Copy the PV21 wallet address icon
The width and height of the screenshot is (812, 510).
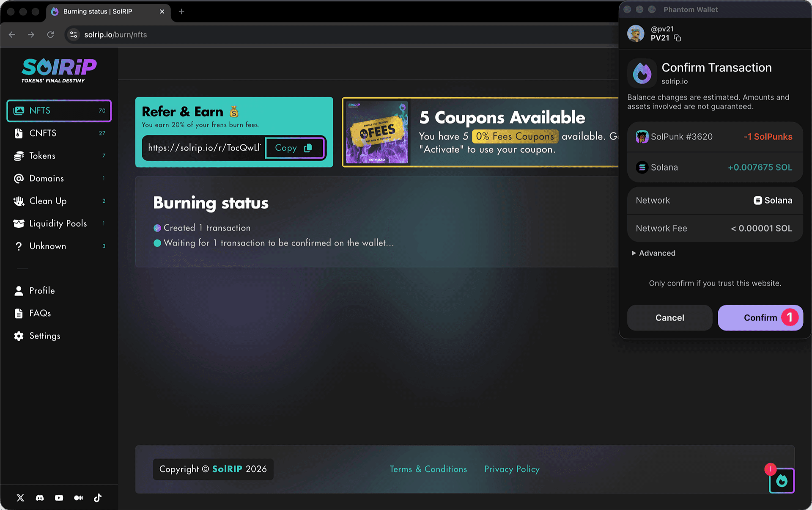[x=678, y=38]
